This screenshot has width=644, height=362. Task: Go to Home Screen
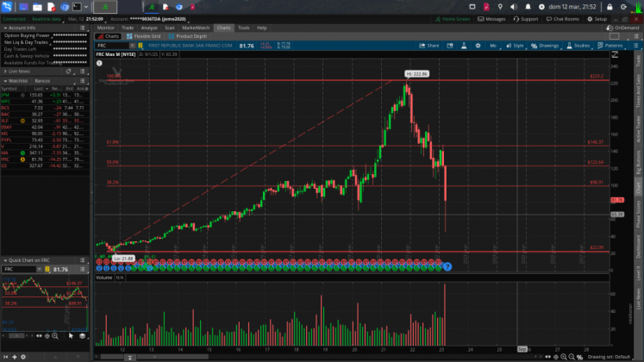pyautogui.click(x=453, y=19)
